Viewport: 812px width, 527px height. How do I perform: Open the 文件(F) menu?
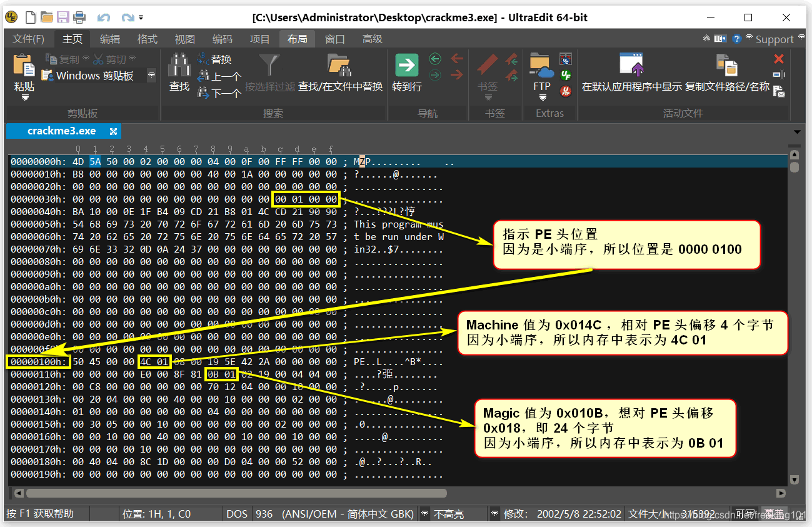29,39
